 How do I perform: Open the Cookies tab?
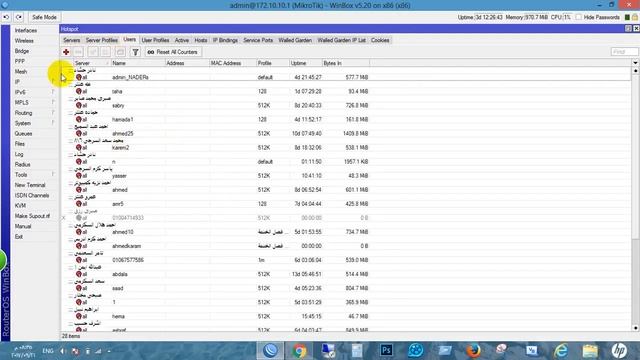[380, 40]
